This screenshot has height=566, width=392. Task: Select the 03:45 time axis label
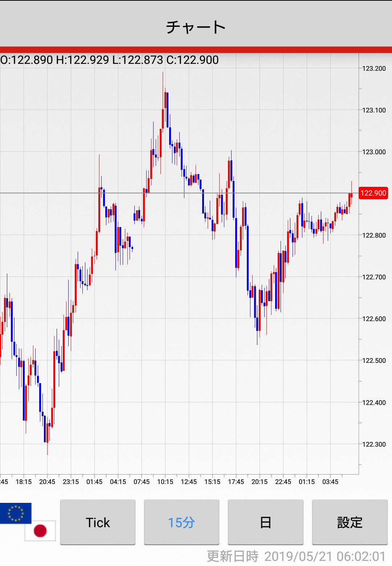click(330, 482)
